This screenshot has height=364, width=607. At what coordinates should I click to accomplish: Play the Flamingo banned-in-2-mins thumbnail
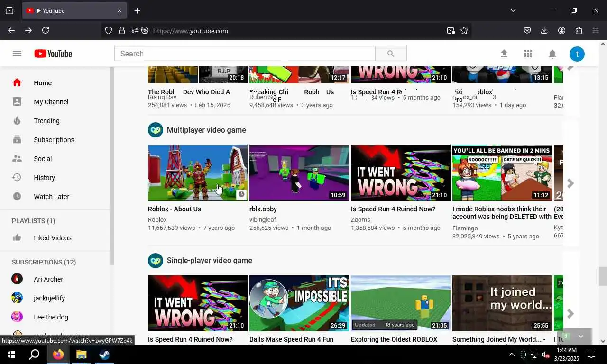(502, 173)
